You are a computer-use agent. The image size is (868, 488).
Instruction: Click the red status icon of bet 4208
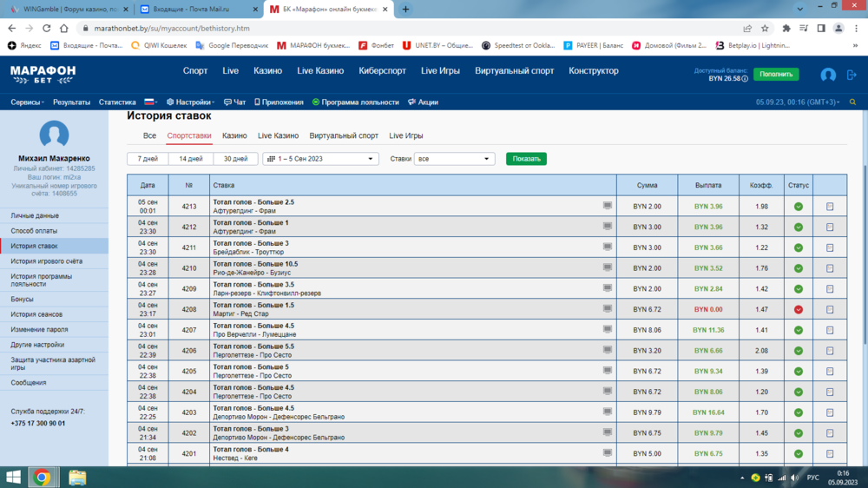coord(799,310)
